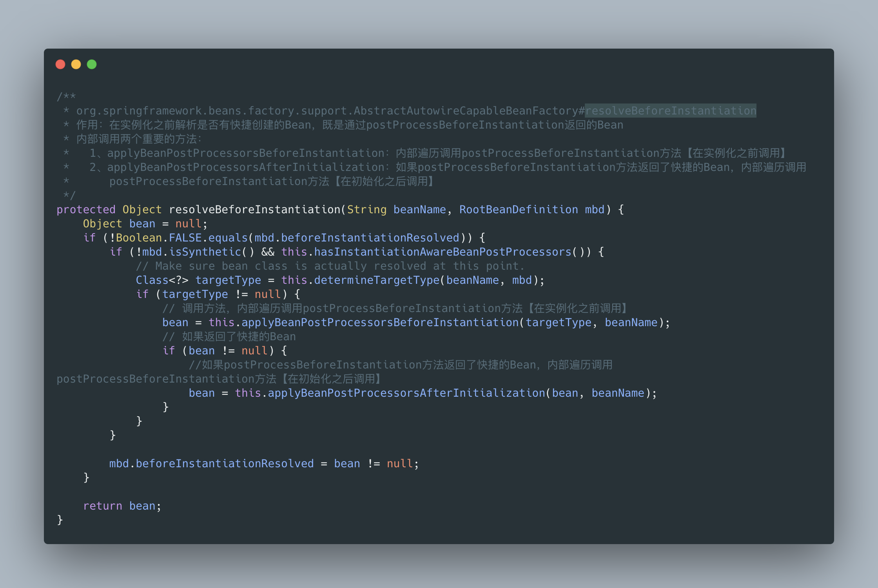The image size is (878, 588).
Task: Click the protected keyword
Action: click(x=86, y=209)
